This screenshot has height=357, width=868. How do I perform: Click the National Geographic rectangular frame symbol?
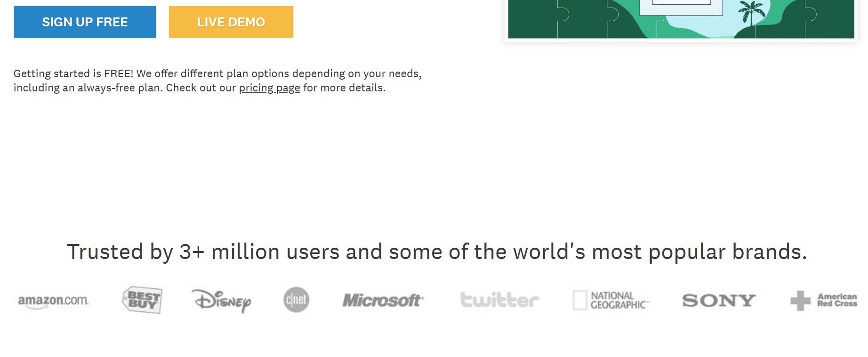tap(579, 300)
